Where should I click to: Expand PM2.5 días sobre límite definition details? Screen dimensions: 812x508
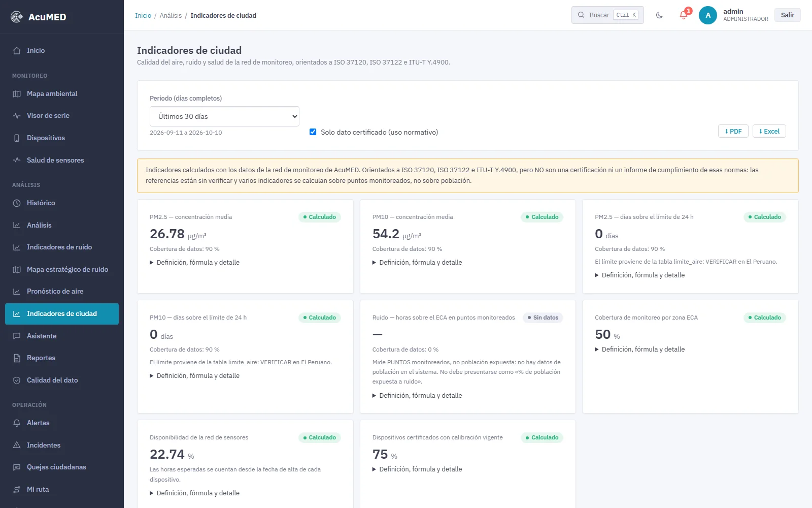(x=639, y=275)
